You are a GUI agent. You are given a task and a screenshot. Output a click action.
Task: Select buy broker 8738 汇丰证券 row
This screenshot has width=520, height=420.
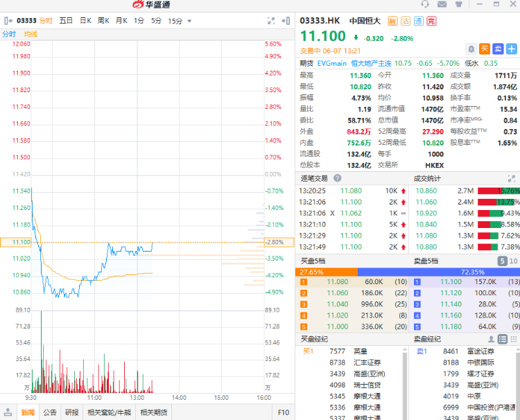pyautogui.click(x=349, y=362)
